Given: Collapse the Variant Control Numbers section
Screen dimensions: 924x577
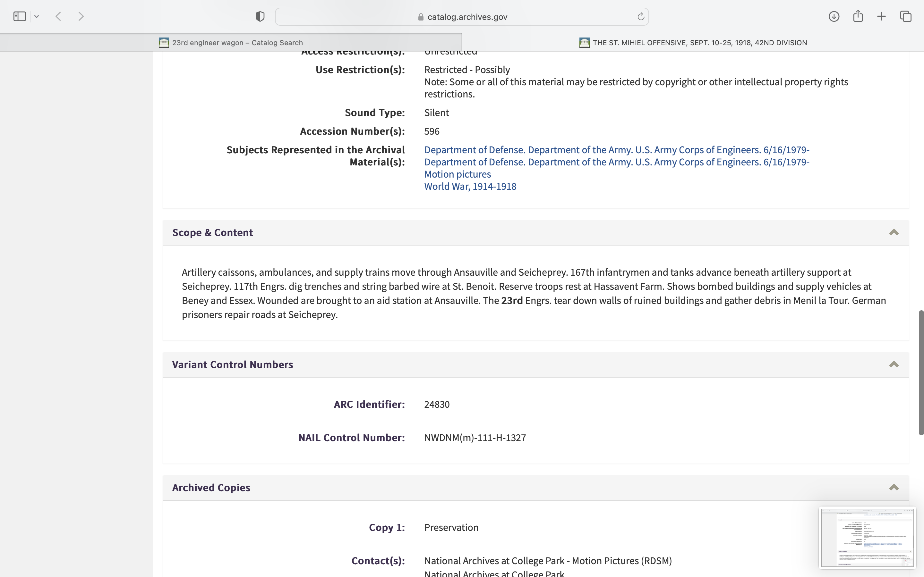Looking at the screenshot, I should pos(894,364).
